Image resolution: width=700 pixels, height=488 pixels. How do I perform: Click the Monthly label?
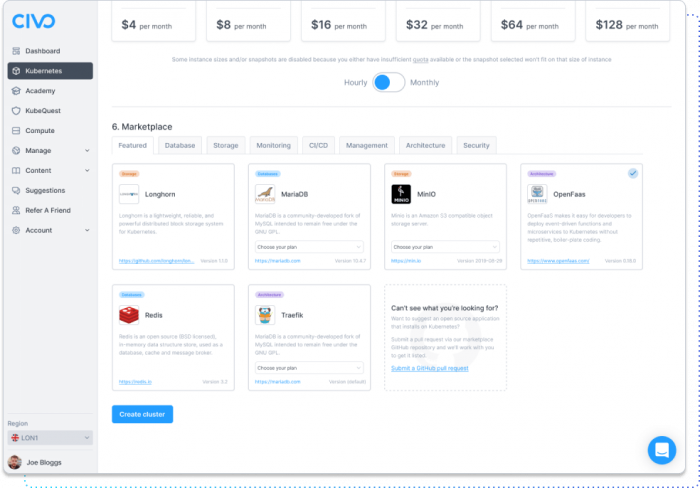(425, 83)
